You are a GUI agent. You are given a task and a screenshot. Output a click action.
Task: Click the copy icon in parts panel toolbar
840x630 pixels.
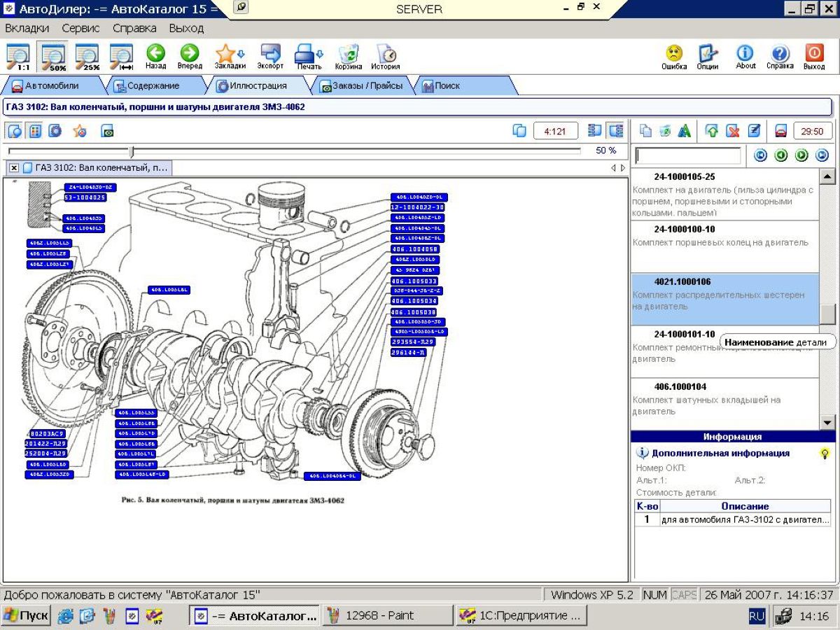646,131
